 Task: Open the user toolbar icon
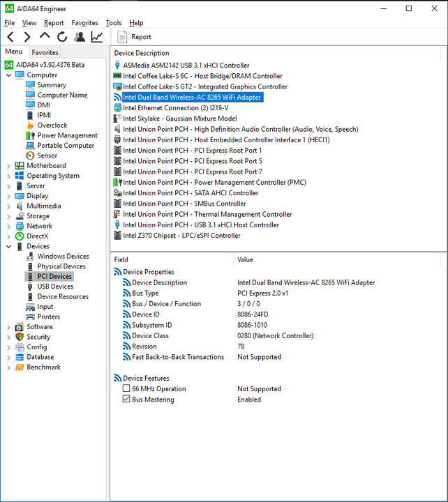click(80, 37)
